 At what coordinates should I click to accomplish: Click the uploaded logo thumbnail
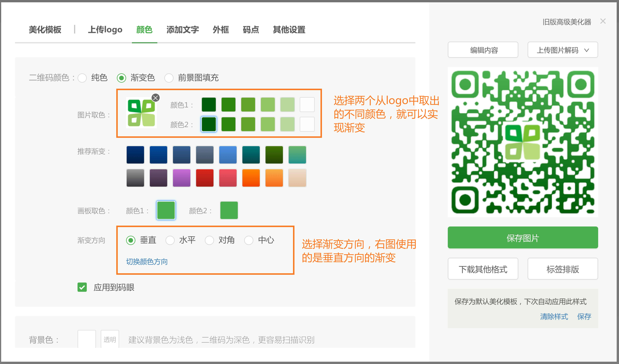[x=141, y=113]
